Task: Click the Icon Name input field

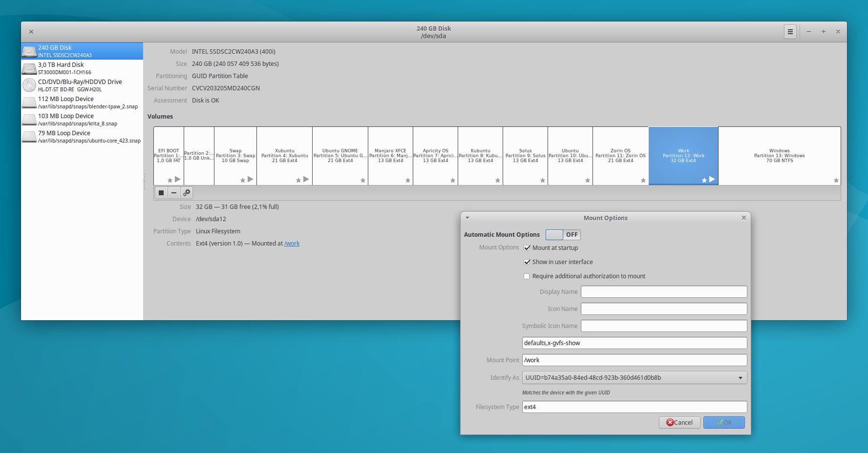Action: pos(664,309)
